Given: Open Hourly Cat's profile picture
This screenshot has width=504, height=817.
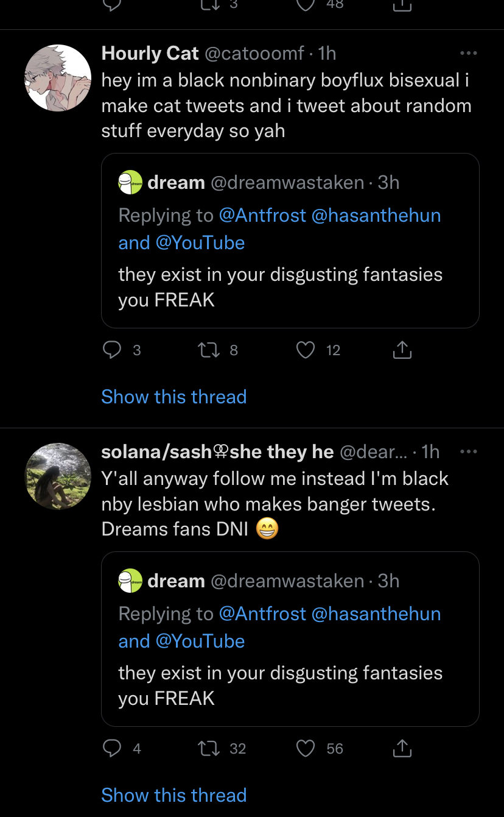Looking at the screenshot, I should tap(58, 78).
